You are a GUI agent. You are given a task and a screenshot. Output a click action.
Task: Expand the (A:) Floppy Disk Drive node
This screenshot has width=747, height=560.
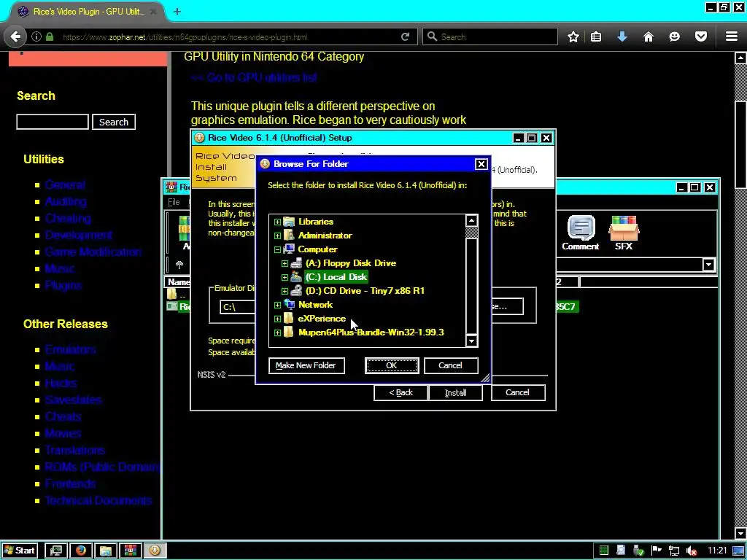(285, 263)
